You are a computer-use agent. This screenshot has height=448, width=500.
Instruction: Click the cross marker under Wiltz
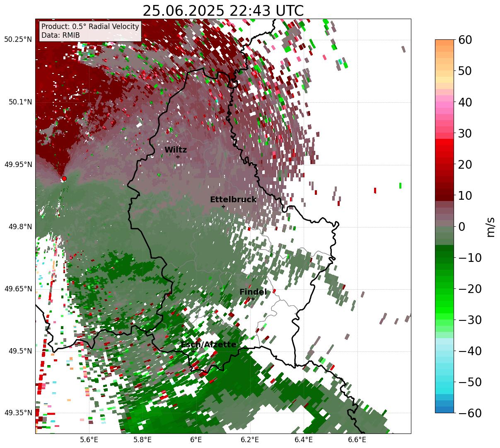[x=178, y=157]
